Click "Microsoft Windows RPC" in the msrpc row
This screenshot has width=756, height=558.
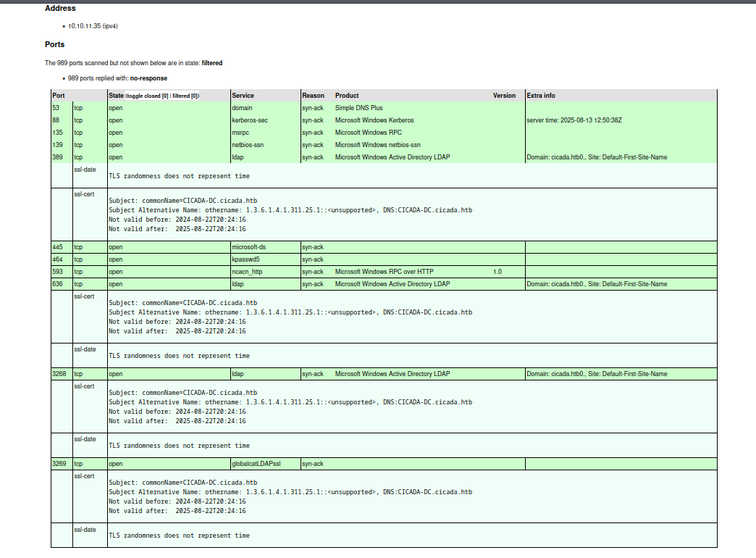[369, 133]
